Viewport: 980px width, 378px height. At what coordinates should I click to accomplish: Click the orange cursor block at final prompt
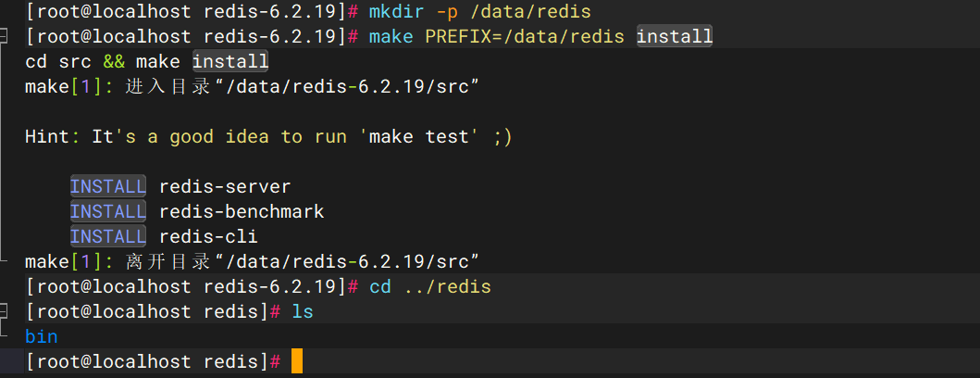[x=296, y=361]
